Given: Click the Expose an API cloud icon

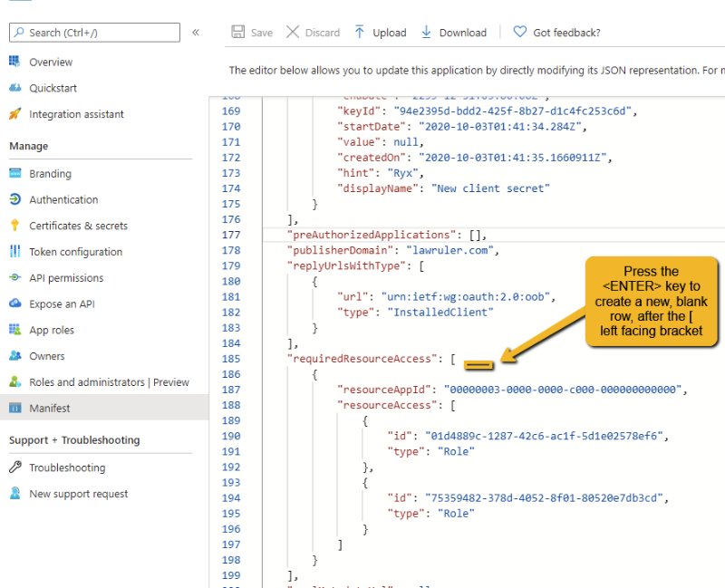Looking at the screenshot, I should coord(14,304).
